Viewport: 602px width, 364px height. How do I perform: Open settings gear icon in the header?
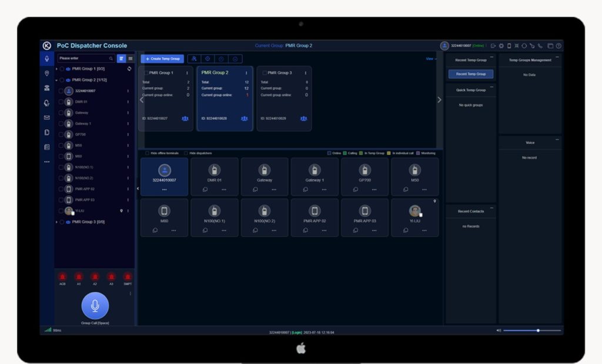point(501,46)
